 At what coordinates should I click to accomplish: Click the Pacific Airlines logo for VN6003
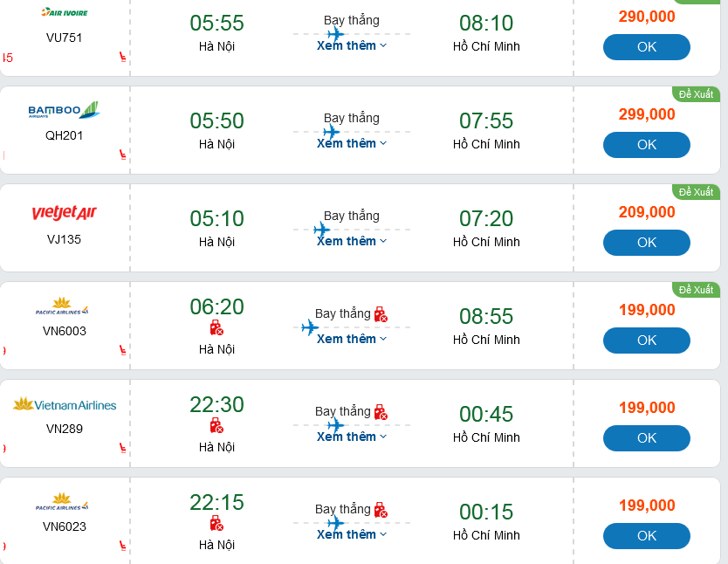click(x=62, y=306)
